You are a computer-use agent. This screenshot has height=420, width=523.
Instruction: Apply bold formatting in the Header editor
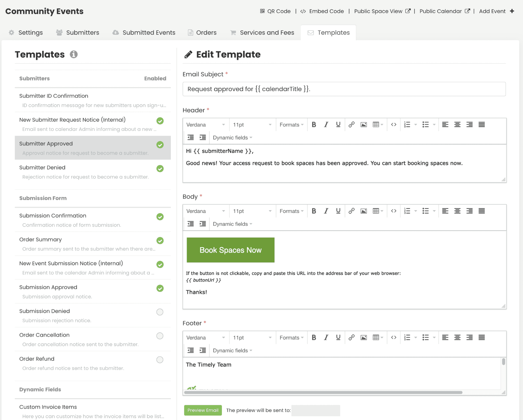pyautogui.click(x=314, y=125)
